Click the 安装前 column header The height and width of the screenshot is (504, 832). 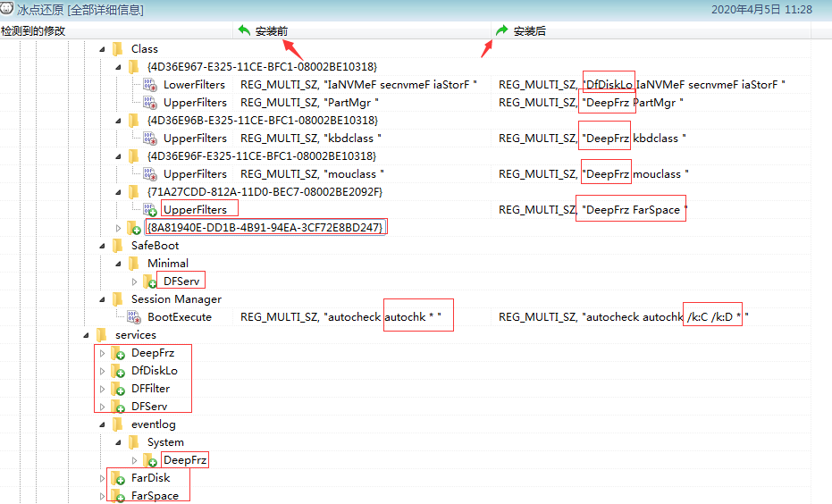[x=362, y=30]
